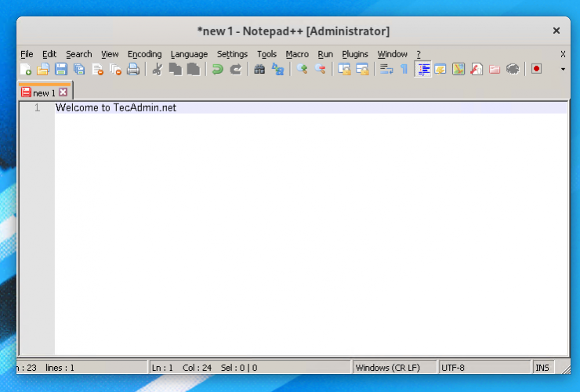Open Find with the binoculars icon
Screen dimensions: 580x392
click(259, 69)
